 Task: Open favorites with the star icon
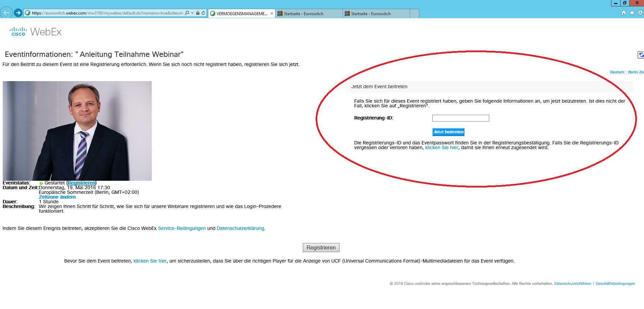pos(632,13)
